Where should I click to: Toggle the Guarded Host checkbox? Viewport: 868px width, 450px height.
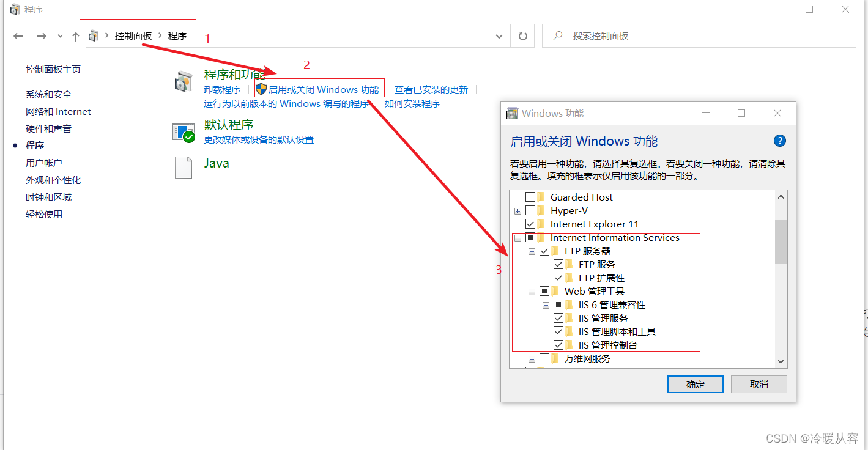click(530, 197)
